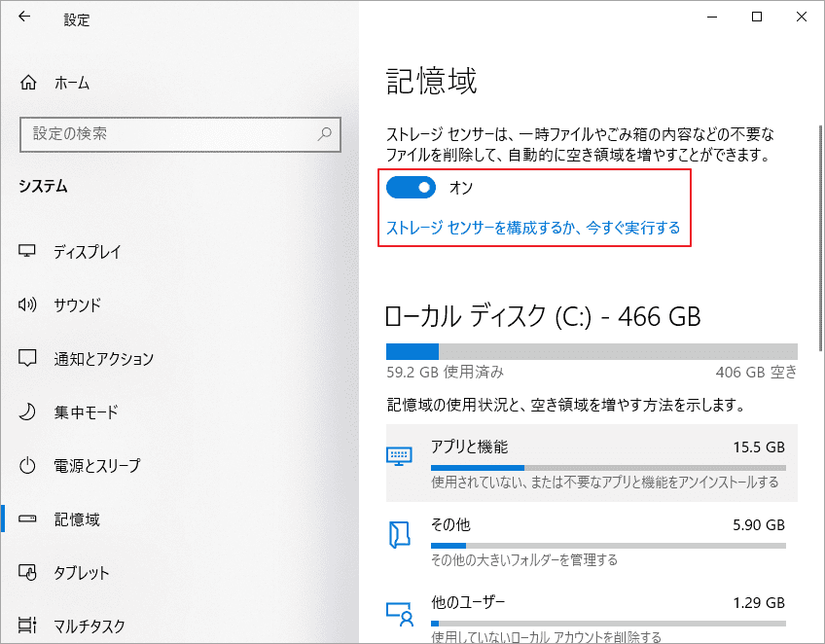Screen dimensions: 825x644
Task: Click the Display (ディスプレイ) monitor icon
Action: [27, 251]
